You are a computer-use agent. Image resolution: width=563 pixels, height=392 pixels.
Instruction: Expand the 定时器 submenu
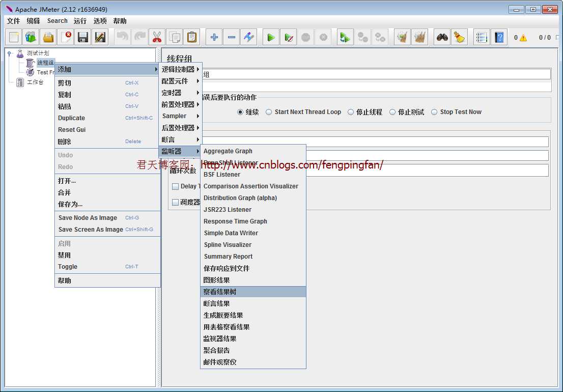pos(180,93)
